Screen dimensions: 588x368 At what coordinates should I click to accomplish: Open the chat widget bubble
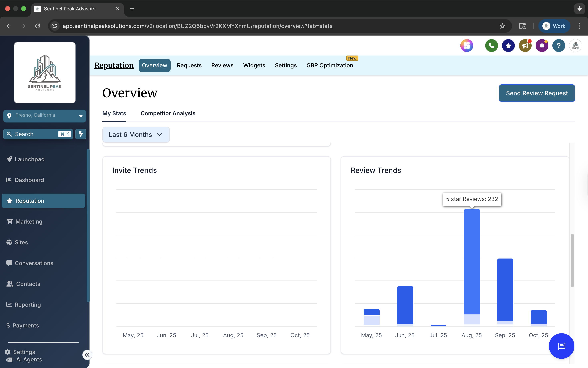point(561,346)
